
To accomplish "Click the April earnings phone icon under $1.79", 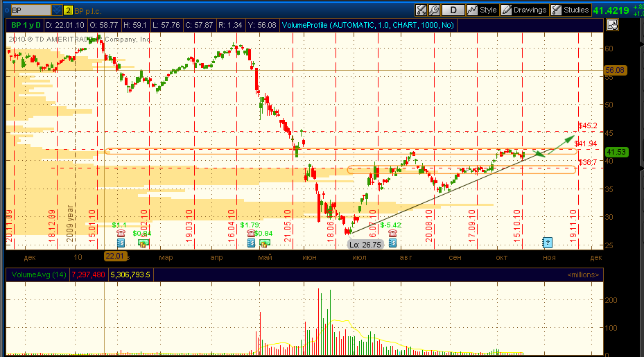I will coord(251,234).
